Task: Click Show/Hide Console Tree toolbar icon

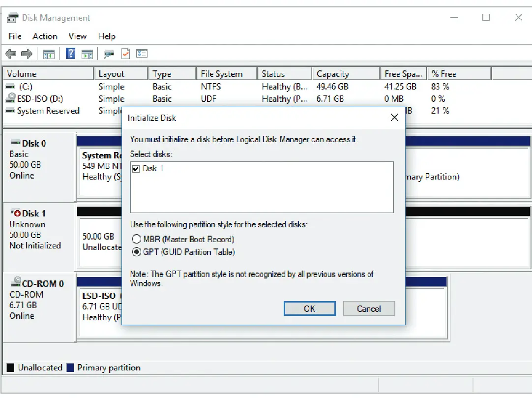Action: 49,54
